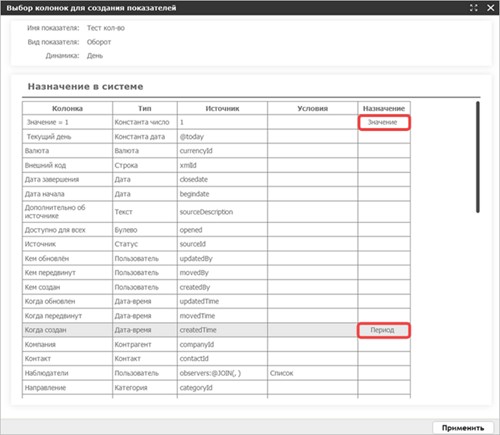Screen dimensions: 500x435
Task: Click the 'observers:@JOIN(, )' source cell
Action: 222,373
